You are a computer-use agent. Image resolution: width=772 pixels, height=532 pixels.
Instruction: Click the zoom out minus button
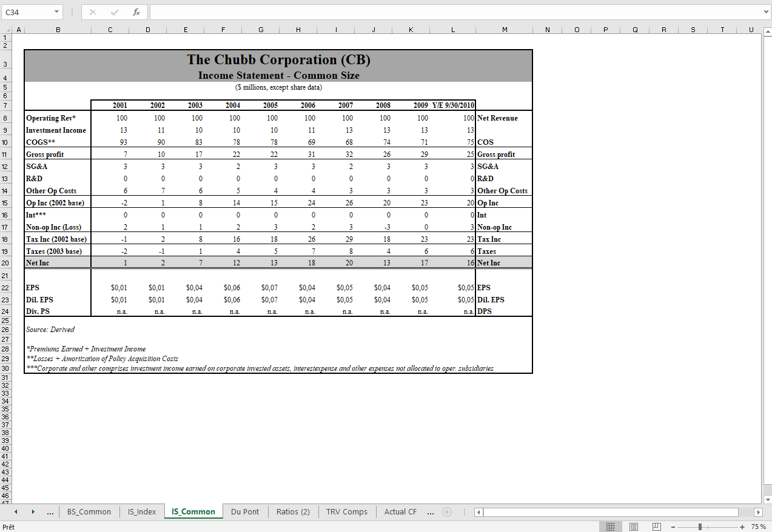(x=673, y=527)
